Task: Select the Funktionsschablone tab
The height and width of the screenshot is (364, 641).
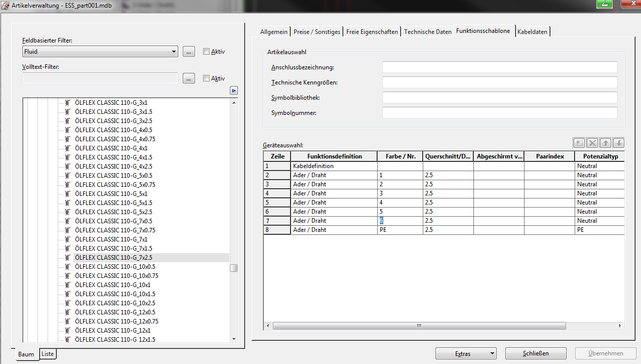Action: tap(483, 31)
